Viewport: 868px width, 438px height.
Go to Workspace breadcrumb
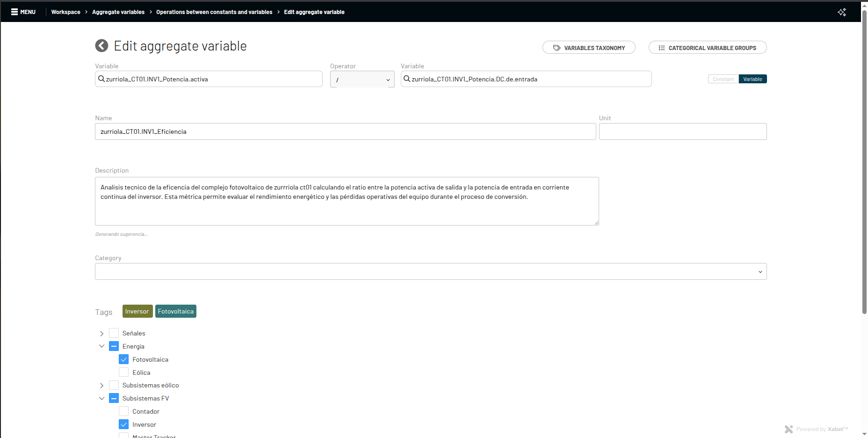65,12
